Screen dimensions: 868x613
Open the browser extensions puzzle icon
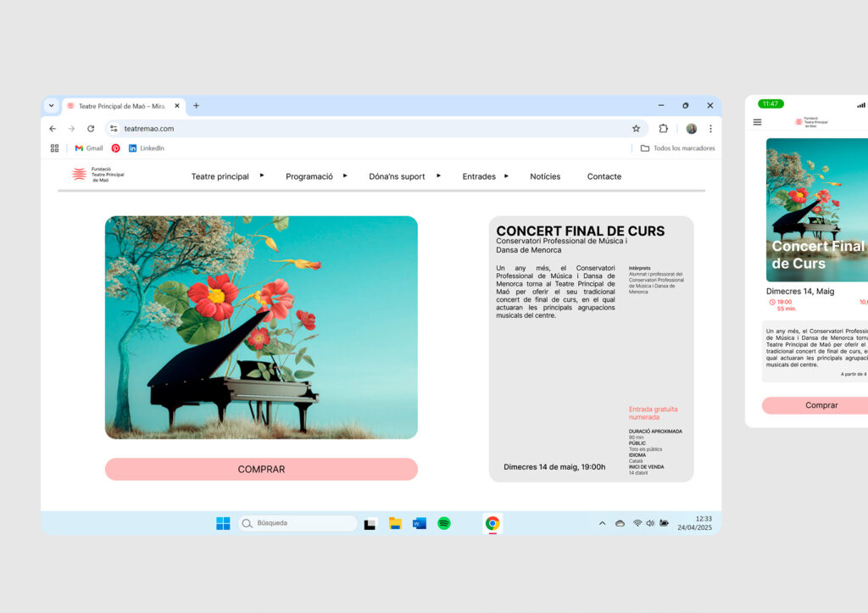click(x=663, y=129)
